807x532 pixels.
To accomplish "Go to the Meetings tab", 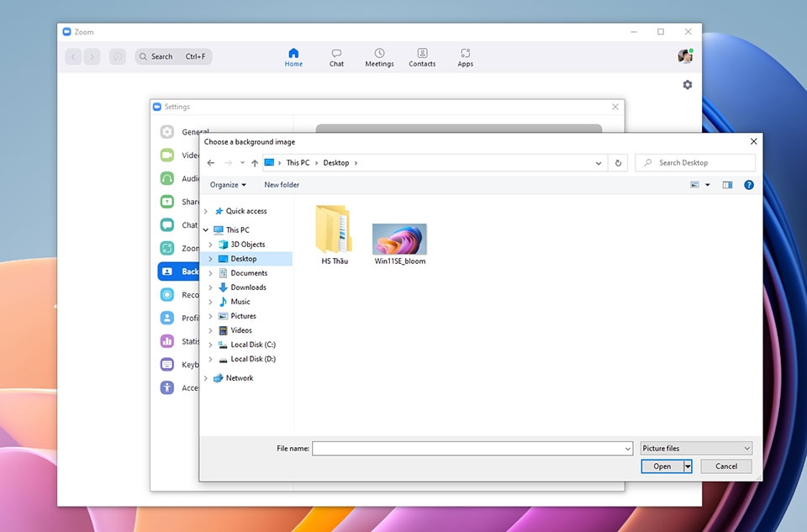I will (x=379, y=58).
